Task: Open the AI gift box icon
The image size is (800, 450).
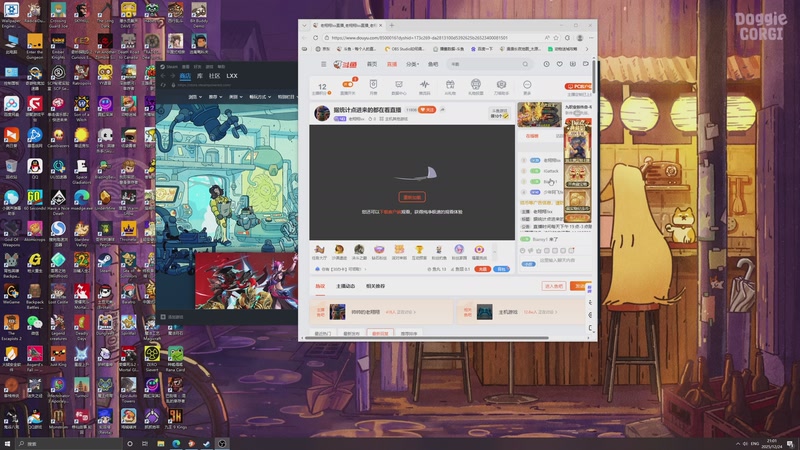Action: pos(450,84)
